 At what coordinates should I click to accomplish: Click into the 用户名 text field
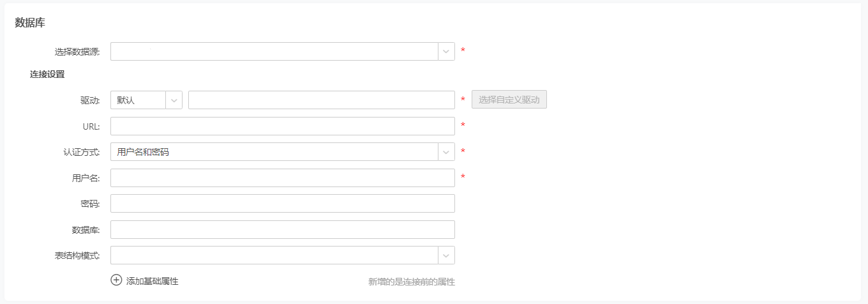tap(283, 178)
